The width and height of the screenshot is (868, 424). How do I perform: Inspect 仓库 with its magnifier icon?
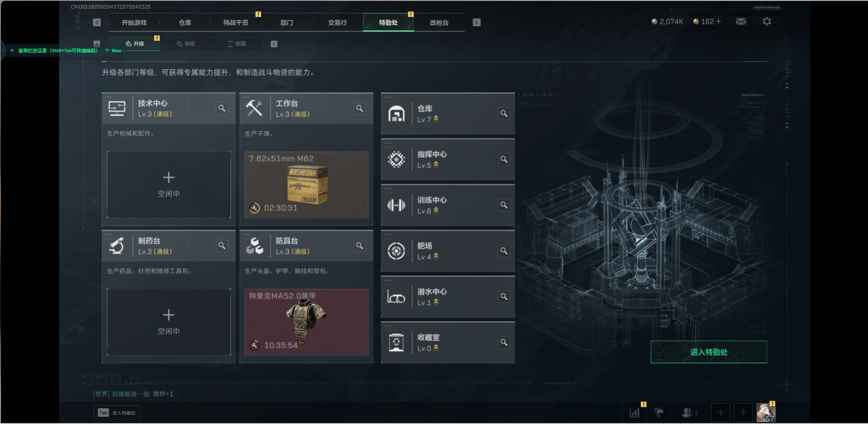pos(504,114)
